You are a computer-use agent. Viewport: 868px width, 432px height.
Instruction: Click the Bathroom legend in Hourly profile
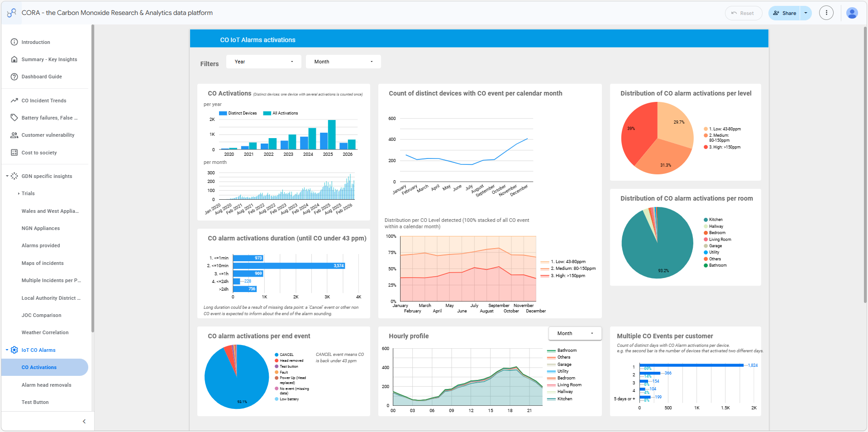pos(562,350)
